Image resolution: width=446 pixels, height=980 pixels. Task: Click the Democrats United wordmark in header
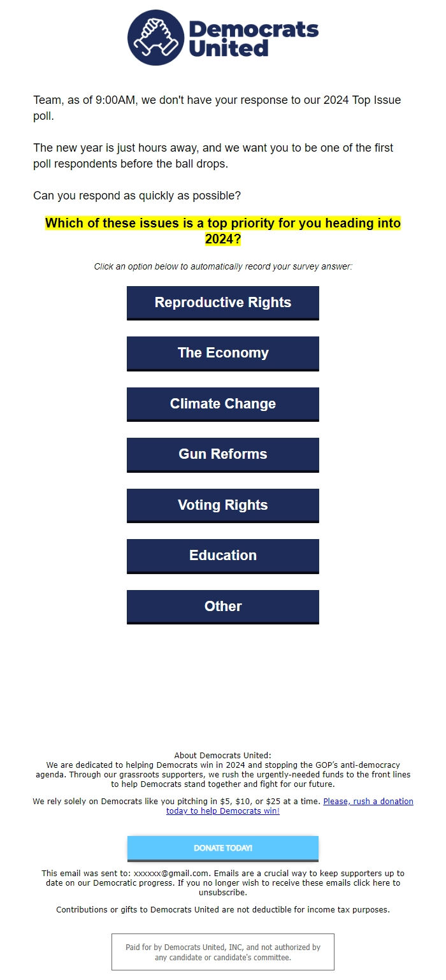click(254, 38)
